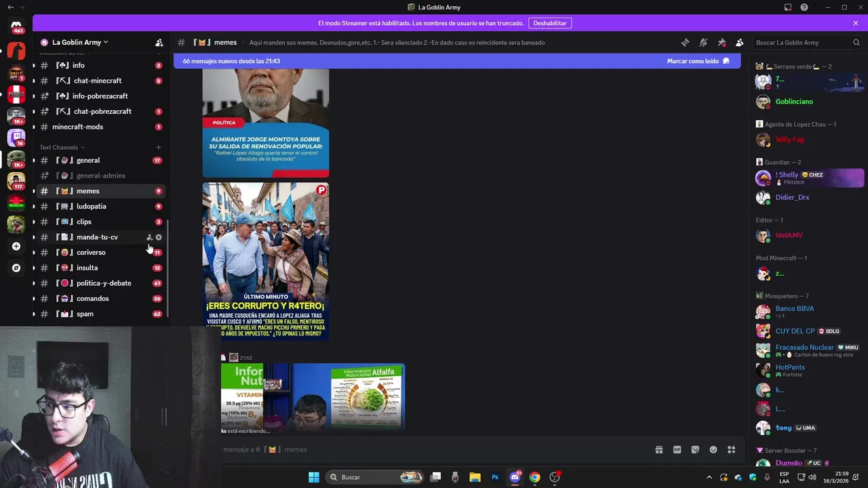Click invite people icon beside server name
Screen dimensions: 868x488
159,42
